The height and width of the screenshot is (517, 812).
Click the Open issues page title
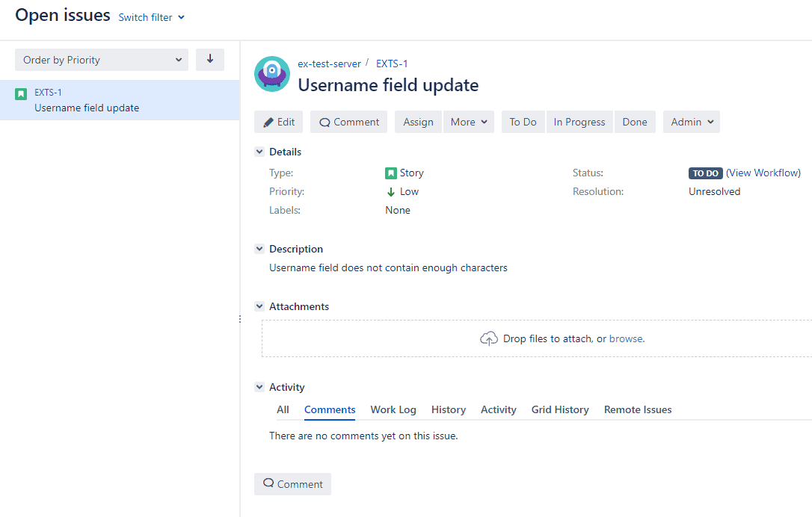(63, 15)
